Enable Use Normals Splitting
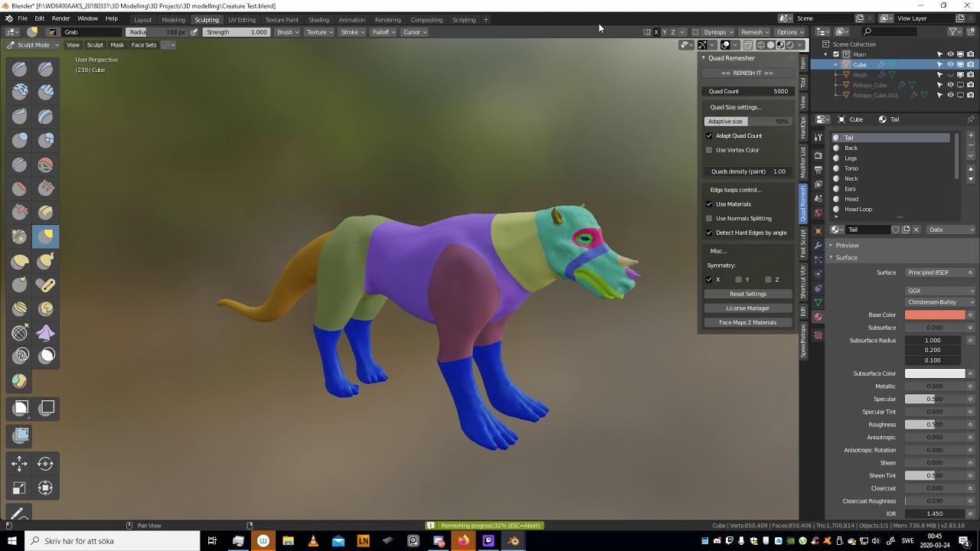The width and height of the screenshot is (980, 551). pyautogui.click(x=709, y=218)
